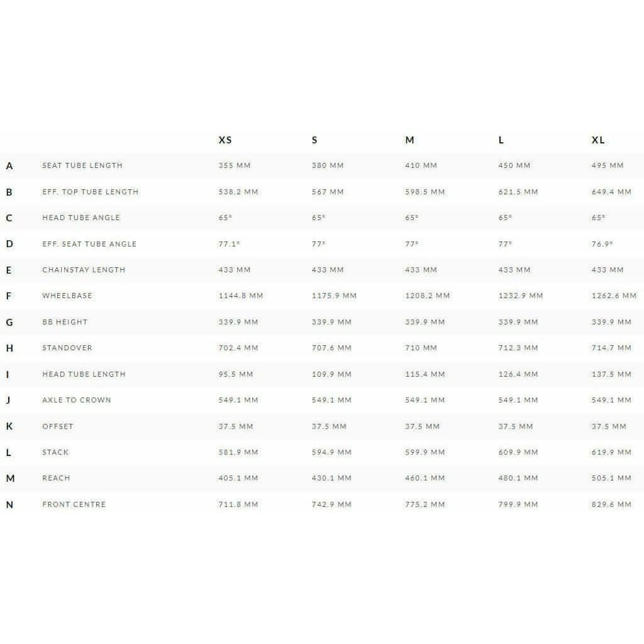Select the 355 MM seat tube value

(235, 165)
